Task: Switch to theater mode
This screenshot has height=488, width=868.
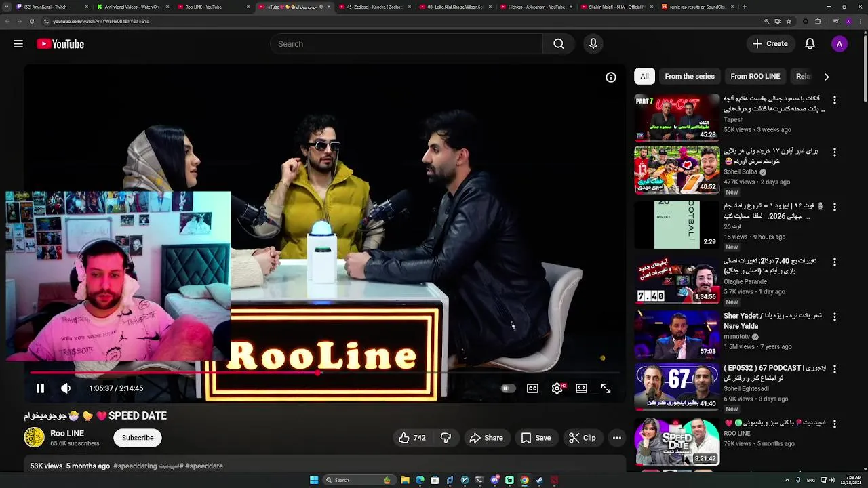Action: (581, 388)
